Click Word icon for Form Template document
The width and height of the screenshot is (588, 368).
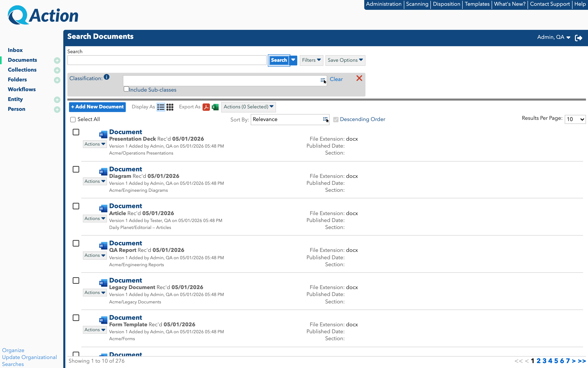[103, 320]
